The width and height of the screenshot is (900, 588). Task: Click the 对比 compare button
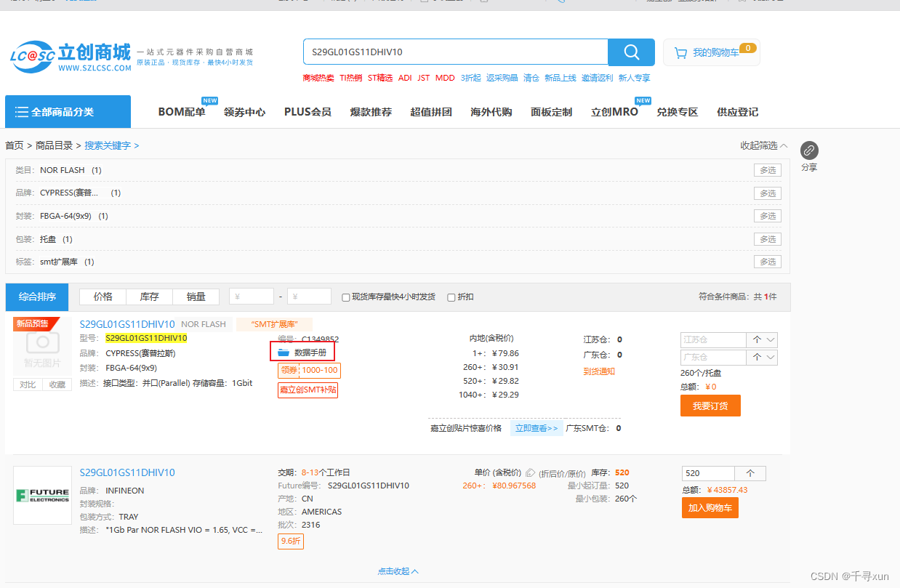(28, 384)
